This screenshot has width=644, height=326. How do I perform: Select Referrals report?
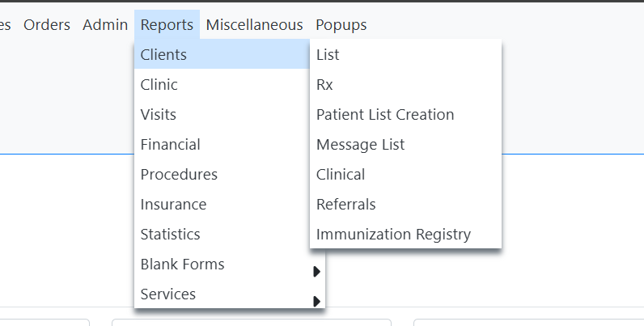tap(345, 205)
